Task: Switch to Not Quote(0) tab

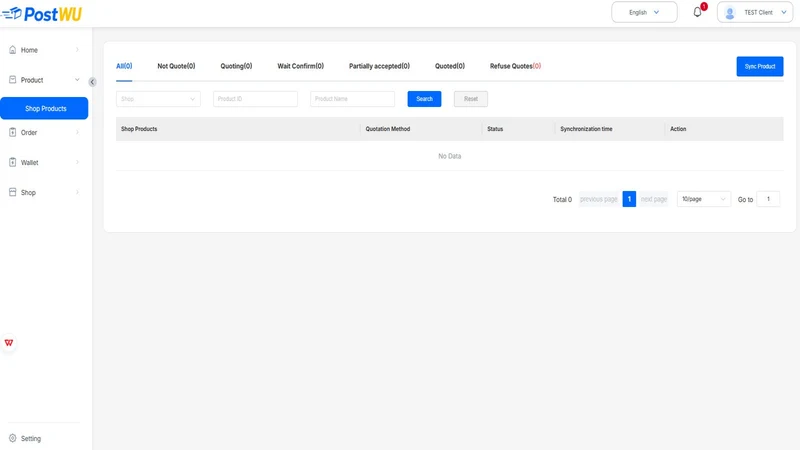Action: coord(176,66)
